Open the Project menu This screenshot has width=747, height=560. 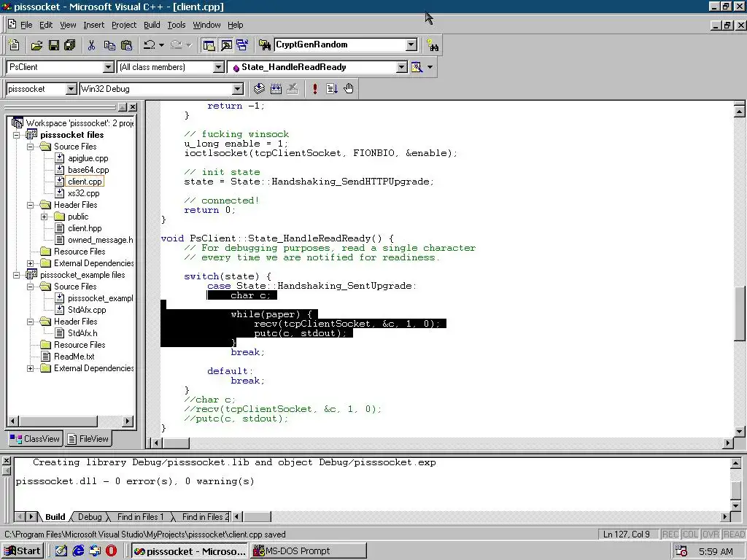pyautogui.click(x=124, y=25)
